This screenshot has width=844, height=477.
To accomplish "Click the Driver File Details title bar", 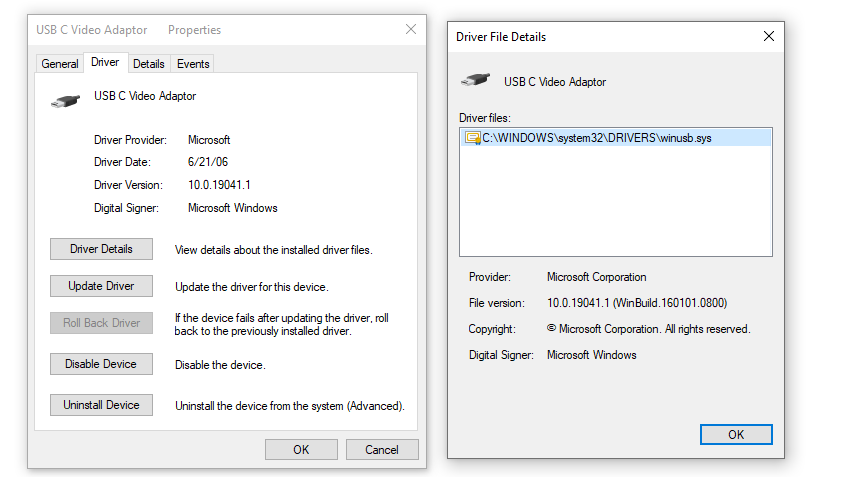I will coord(600,36).
